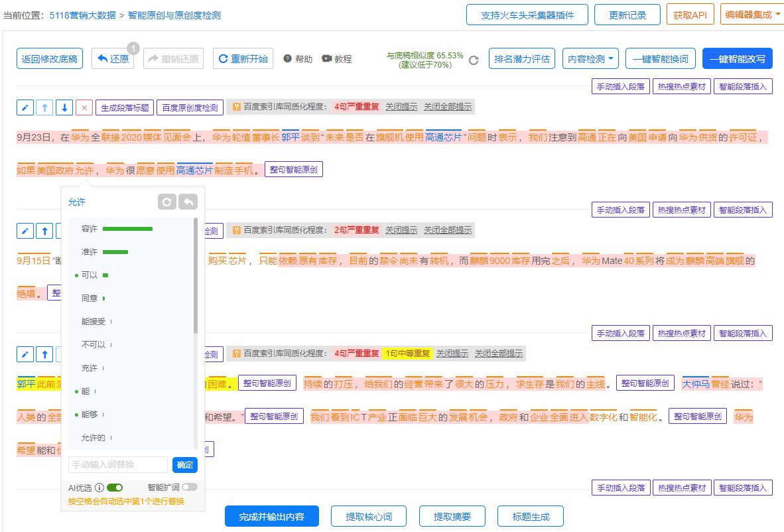
Task: Click 完成并输出内容 button
Action: coord(271,517)
